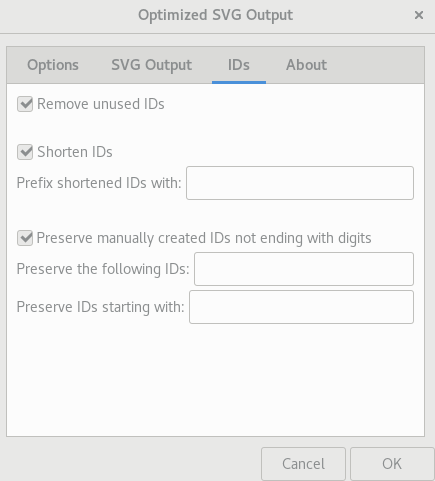This screenshot has width=435, height=481.
Task: Cancel the SVG optimization dialog
Action: pos(303,464)
